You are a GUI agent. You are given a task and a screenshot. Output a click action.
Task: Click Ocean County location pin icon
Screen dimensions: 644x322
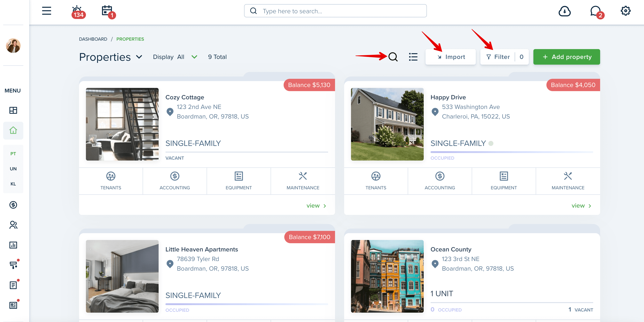[435, 264]
